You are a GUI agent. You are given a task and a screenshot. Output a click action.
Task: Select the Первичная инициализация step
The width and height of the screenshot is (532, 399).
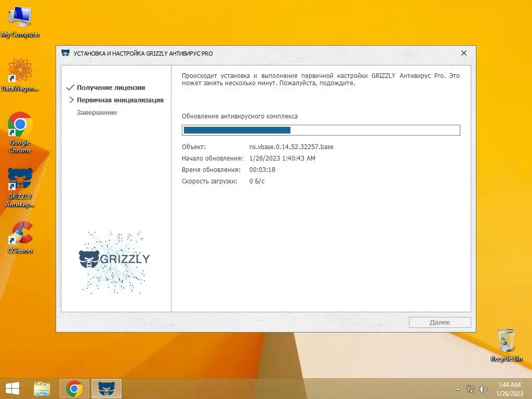[120, 100]
